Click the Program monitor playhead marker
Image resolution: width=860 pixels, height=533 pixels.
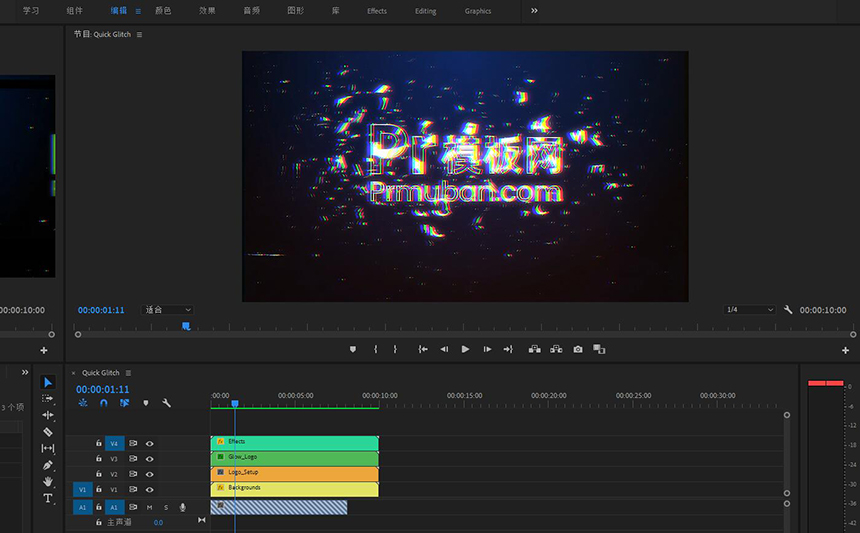(186, 326)
